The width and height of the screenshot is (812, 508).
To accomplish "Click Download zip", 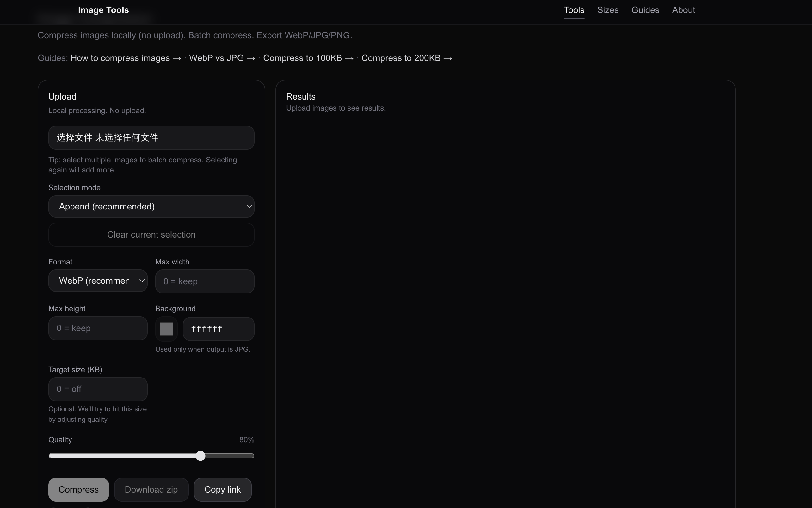I will (x=151, y=489).
